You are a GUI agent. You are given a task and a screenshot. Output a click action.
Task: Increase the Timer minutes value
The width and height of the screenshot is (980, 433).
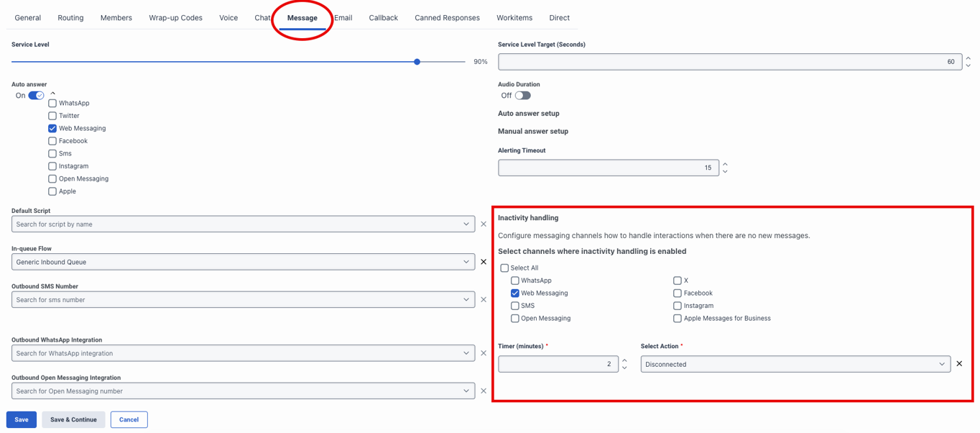624,360
